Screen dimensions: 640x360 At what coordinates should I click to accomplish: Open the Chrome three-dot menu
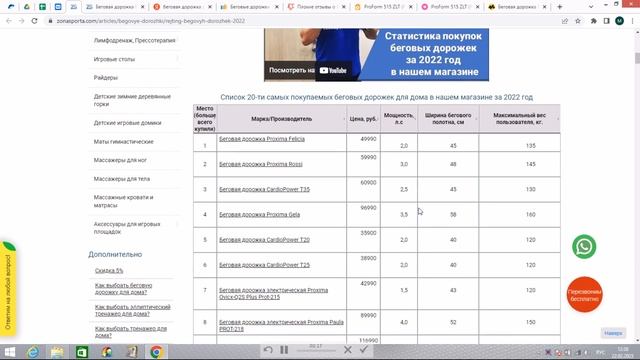(632, 21)
